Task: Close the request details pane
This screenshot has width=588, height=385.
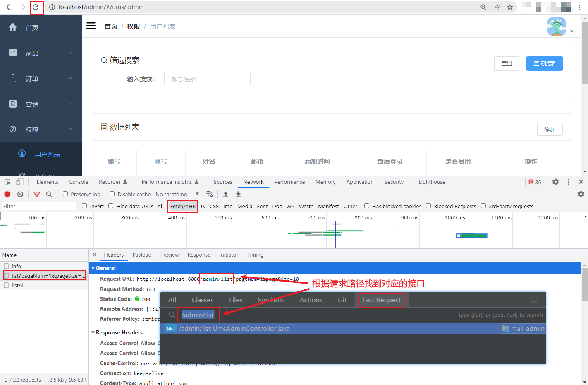Action: pos(94,255)
